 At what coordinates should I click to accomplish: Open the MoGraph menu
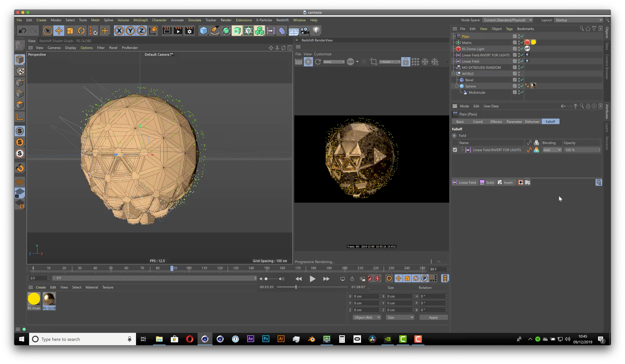point(140,20)
